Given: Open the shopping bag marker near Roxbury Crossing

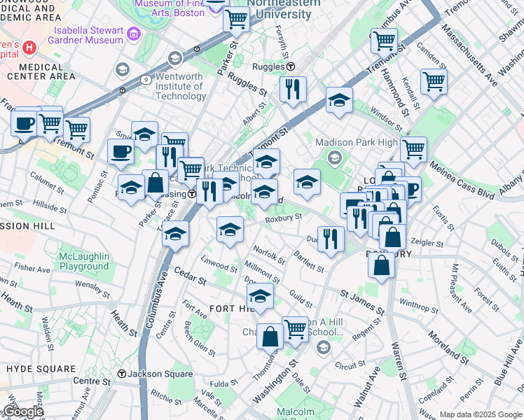Looking at the screenshot, I should pyautogui.click(x=156, y=183).
